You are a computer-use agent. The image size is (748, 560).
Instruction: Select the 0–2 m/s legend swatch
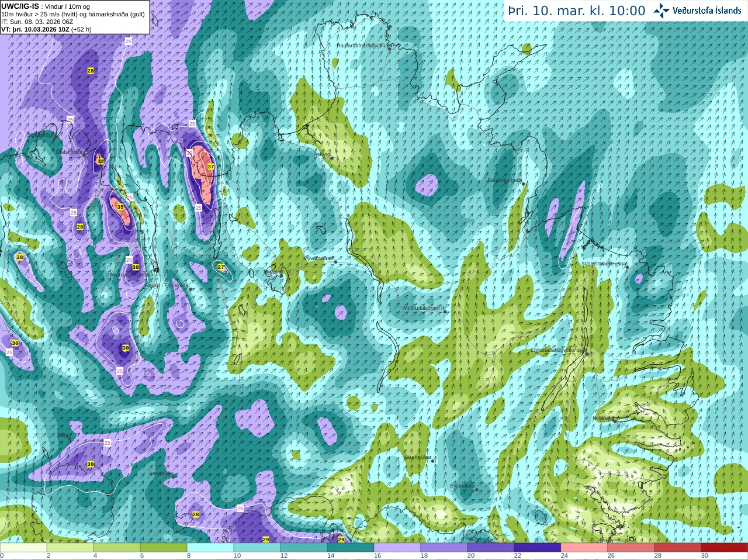coord(23,548)
